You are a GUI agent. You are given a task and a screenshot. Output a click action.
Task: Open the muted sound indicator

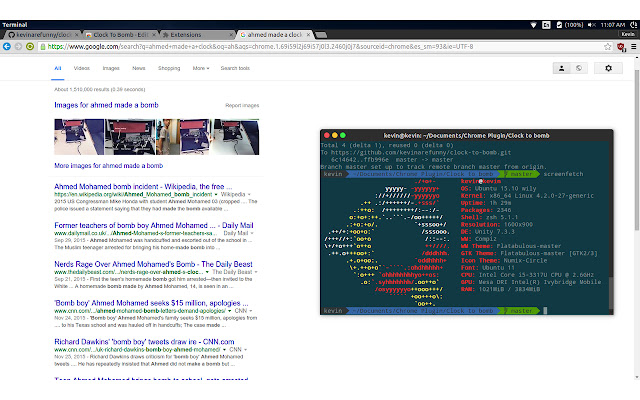pyautogui.click(x=592, y=25)
